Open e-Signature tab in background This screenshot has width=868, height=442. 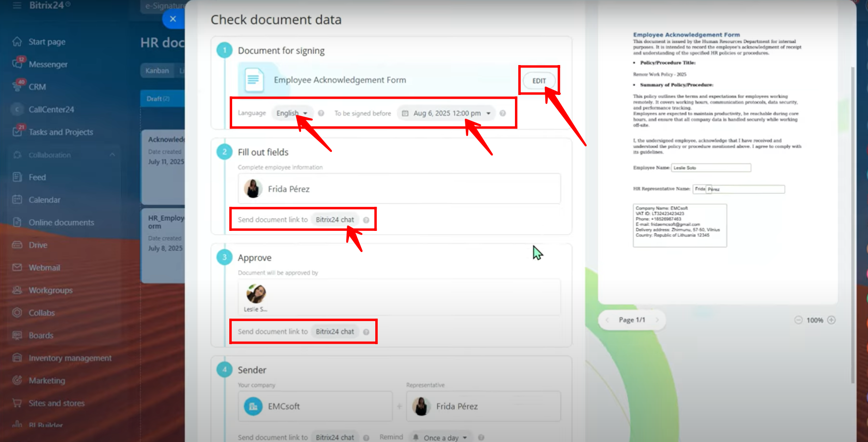click(165, 6)
